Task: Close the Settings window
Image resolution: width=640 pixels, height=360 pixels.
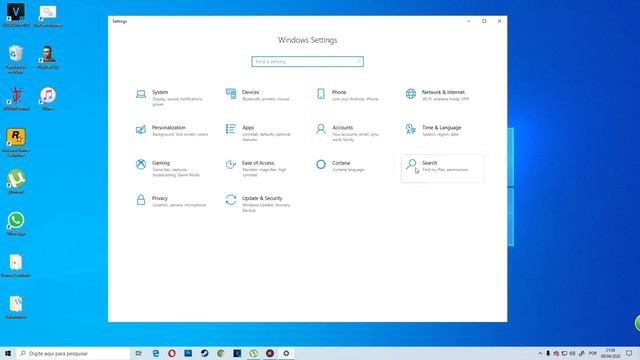Action: pos(500,21)
